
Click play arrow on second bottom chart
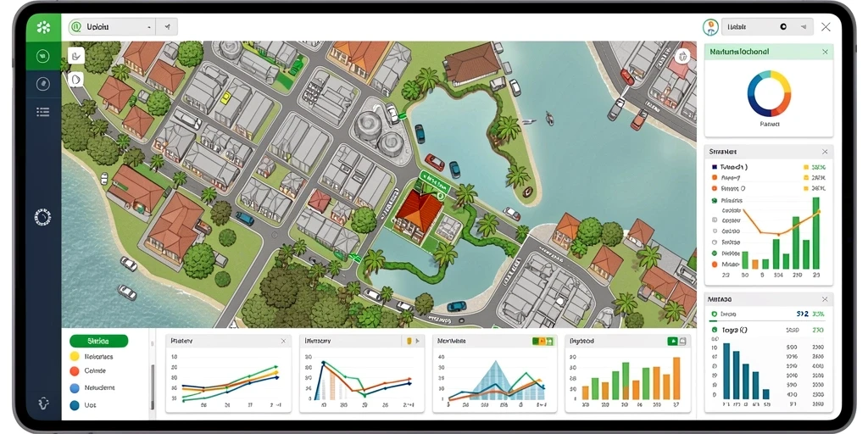coord(417,341)
